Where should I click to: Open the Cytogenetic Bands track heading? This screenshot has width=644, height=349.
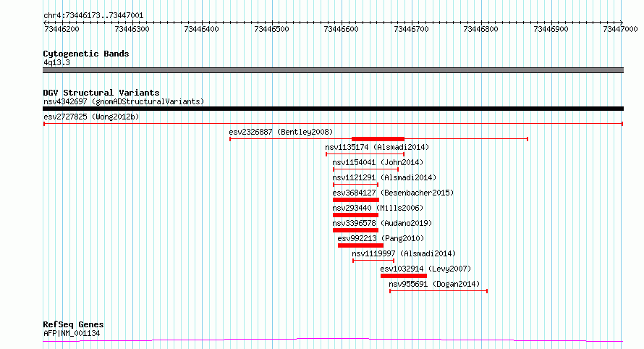[x=86, y=54]
